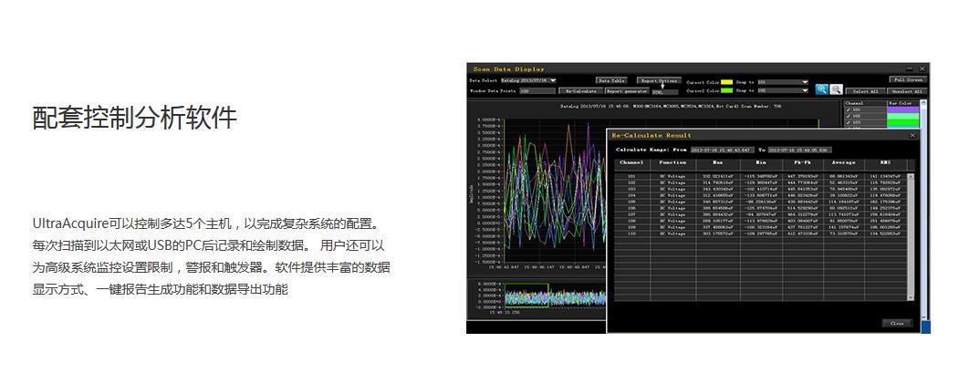Change channel 102 light green wave color
980x384 pixels.
pyautogui.click(x=903, y=116)
